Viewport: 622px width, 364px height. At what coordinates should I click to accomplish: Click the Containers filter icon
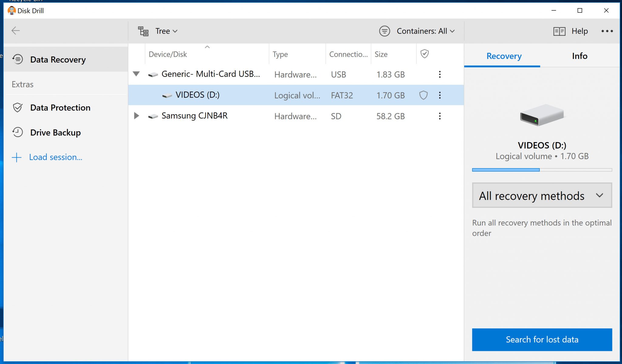pos(384,31)
